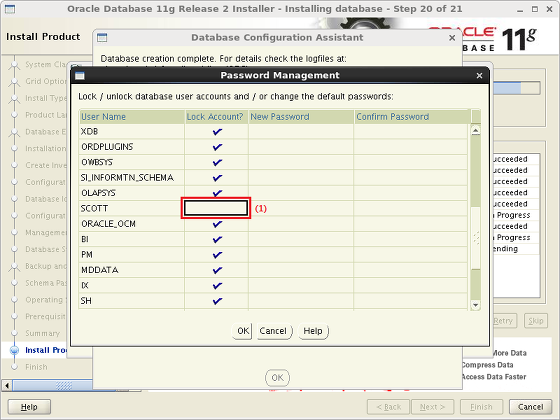Click the User Name column header
This screenshot has width=560, height=420.
132,117
